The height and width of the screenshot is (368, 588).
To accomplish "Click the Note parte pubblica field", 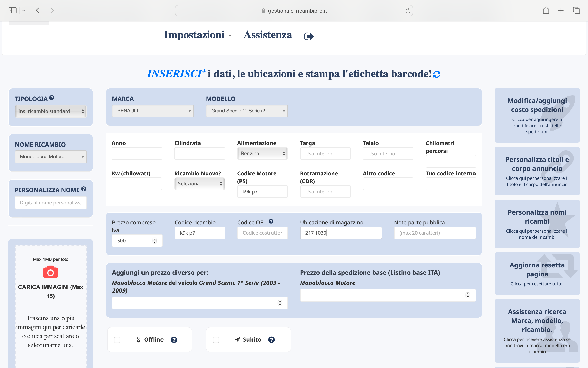I will pos(435,233).
